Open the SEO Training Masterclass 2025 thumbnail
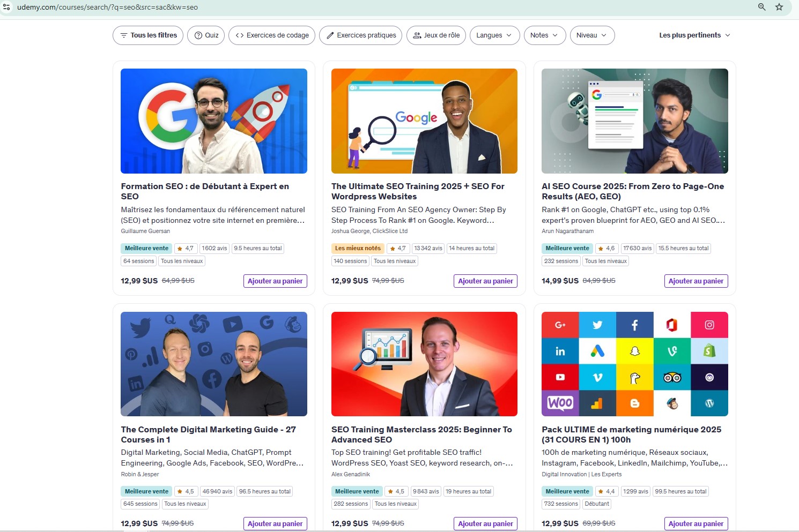Image resolution: width=799 pixels, height=532 pixels. click(x=424, y=364)
